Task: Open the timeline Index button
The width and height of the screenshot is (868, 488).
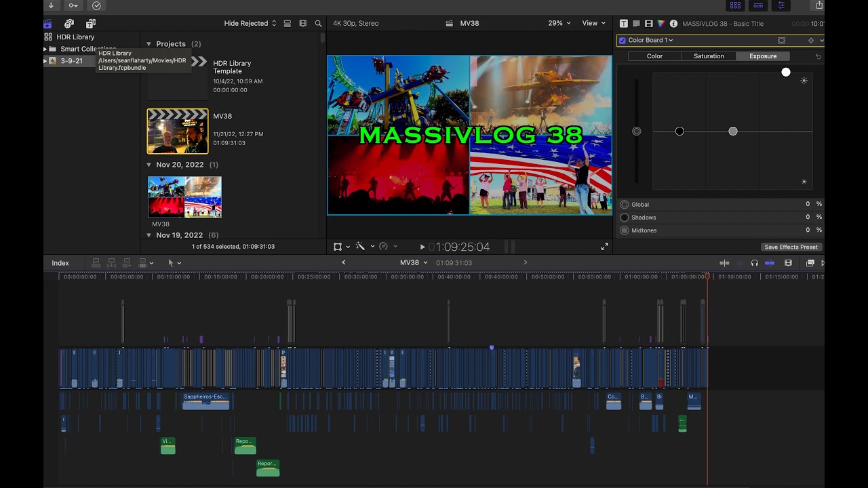Action: click(x=60, y=263)
